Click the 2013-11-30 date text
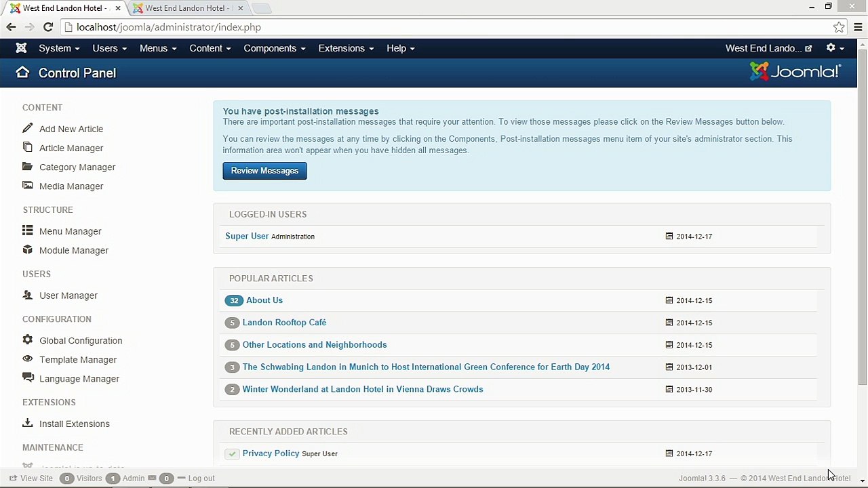The width and height of the screenshot is (868, 488). tap(694, 390)
